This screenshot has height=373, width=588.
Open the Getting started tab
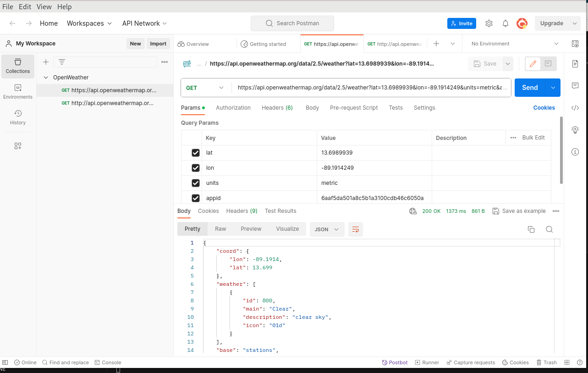[x=268, y=44]
